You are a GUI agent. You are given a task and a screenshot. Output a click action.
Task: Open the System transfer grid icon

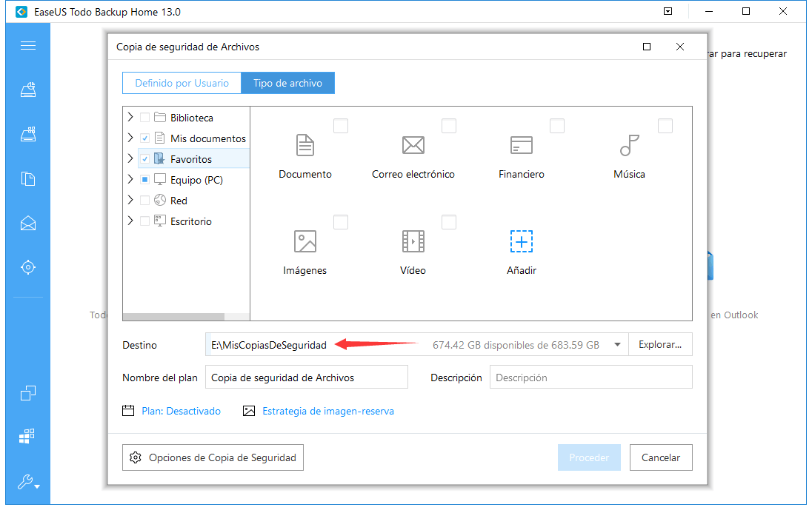27,436
